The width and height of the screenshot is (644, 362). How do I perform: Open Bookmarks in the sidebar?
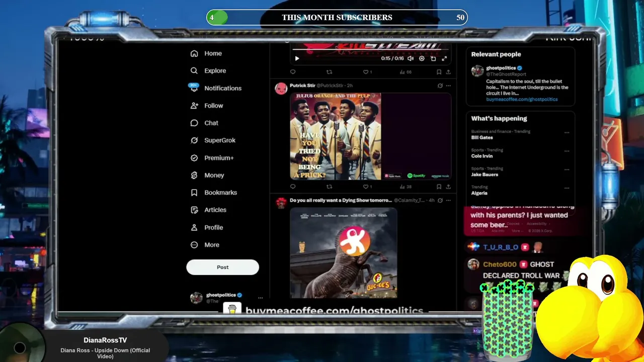click(213, 193)
